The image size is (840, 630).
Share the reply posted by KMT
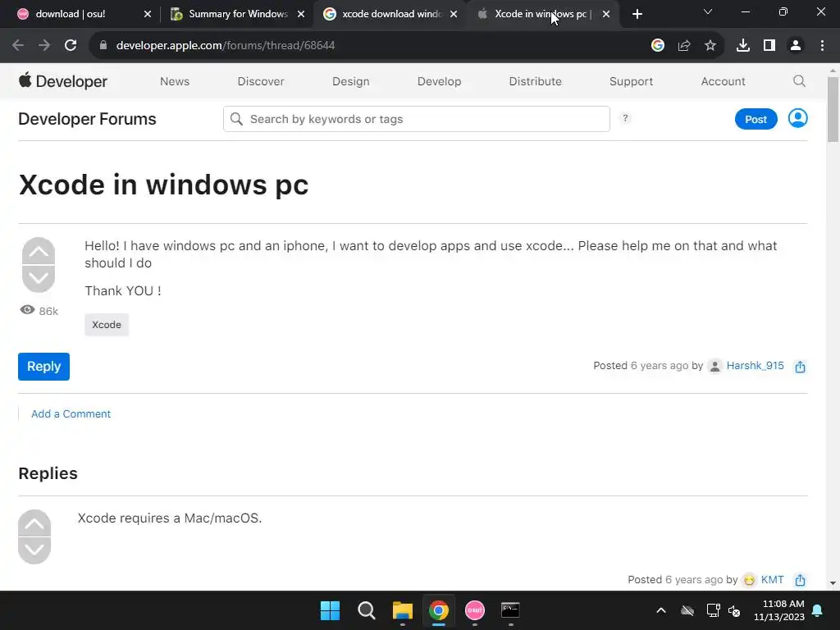800,580
